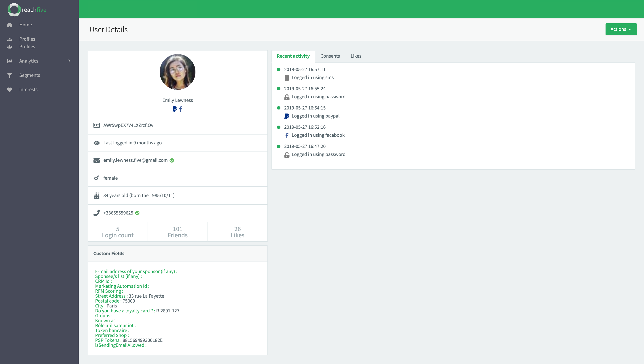Screen dimensions: 644x364
Task: Select the Consents tab
Action: point(330,56)
